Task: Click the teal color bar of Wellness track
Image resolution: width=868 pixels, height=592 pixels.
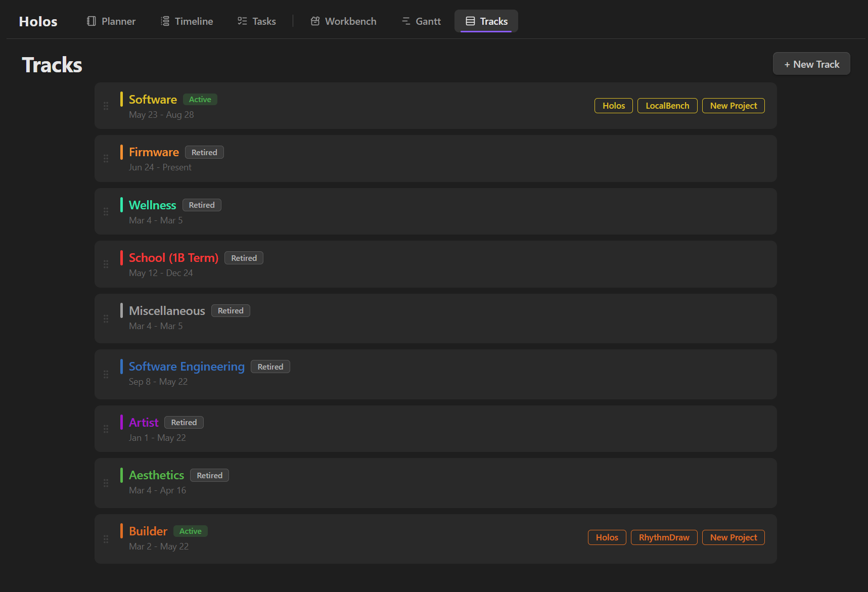Action: point(121,205)
